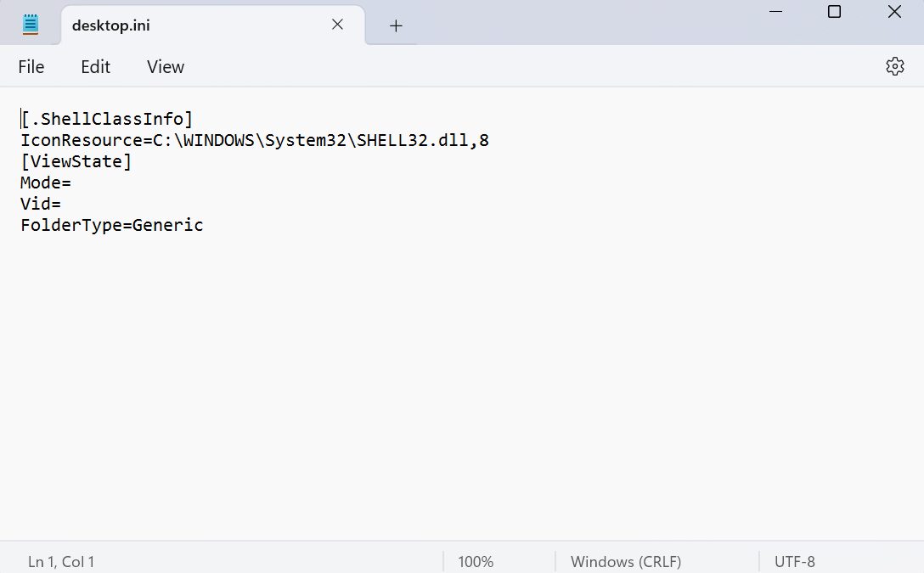Click the UTF-8 encoding indicator
924x573 pixels.
coord(793,561)
